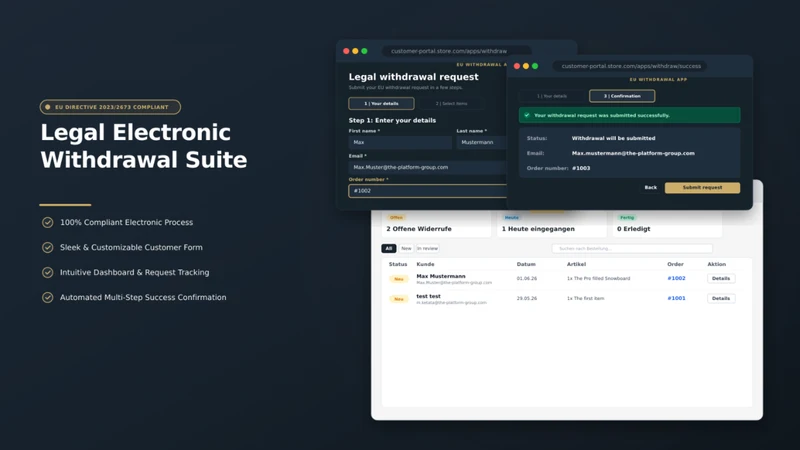Click the '2 Offene Widerrufe' card
This screenshot has width=800, height=450.
437,224
